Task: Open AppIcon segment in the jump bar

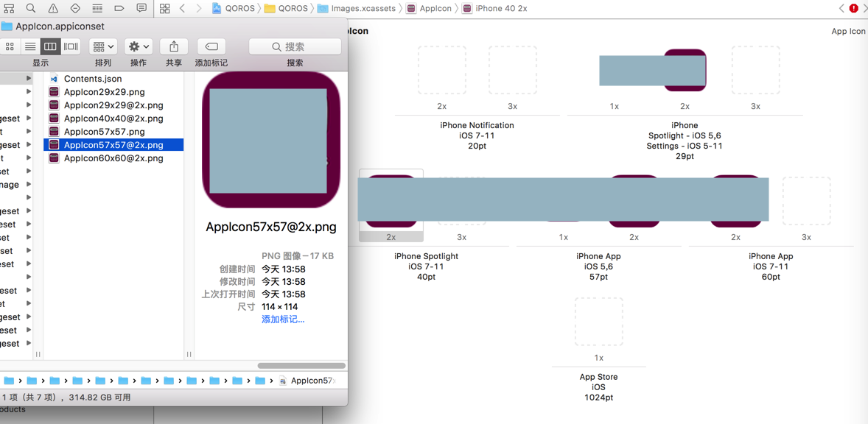Action: coord(428,8)
